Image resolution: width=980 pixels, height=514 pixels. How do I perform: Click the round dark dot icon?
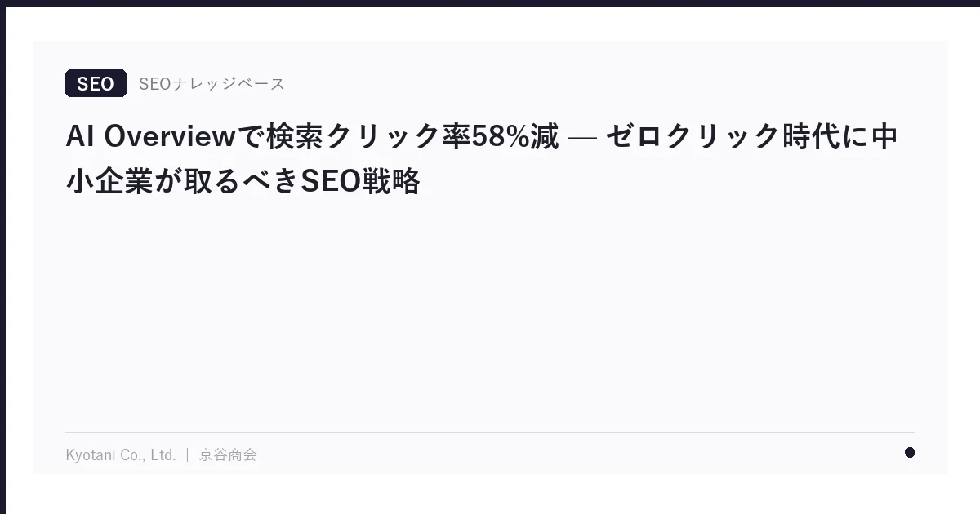[x=910, y=453]
